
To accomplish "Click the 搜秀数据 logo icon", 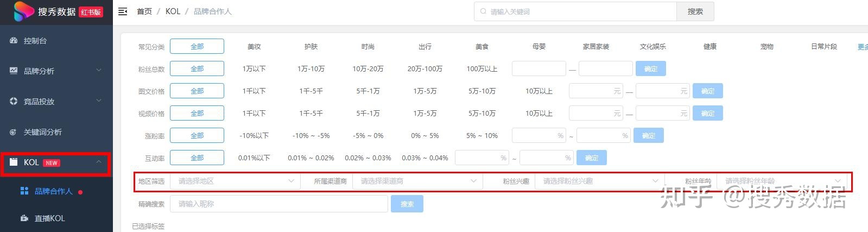I will click(x=23, y=11).
